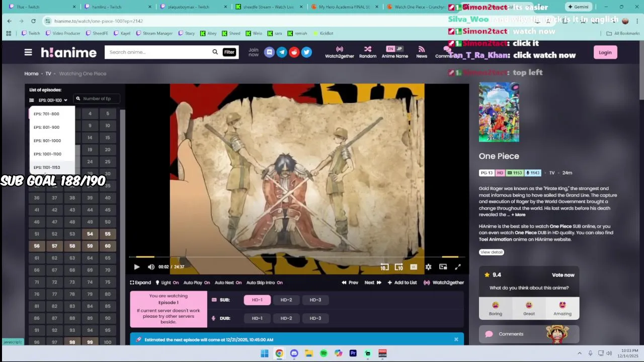This screenshot has width=644, height=362.
Task: Mute the video player volume
Action: click(x=151, y=267)
